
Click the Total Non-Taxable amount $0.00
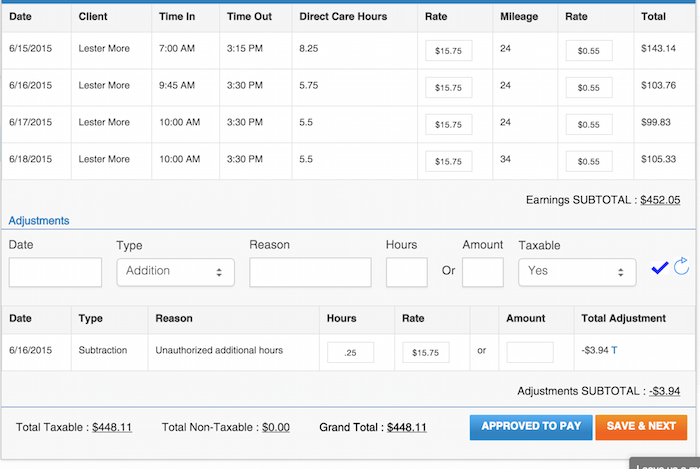pos(275,427)
